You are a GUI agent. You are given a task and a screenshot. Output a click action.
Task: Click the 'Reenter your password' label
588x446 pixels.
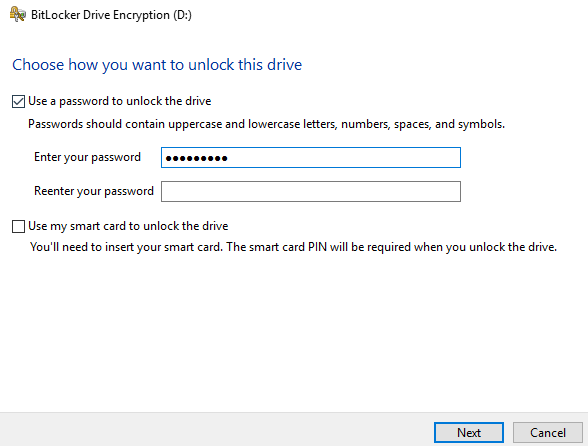click(94, 191)
